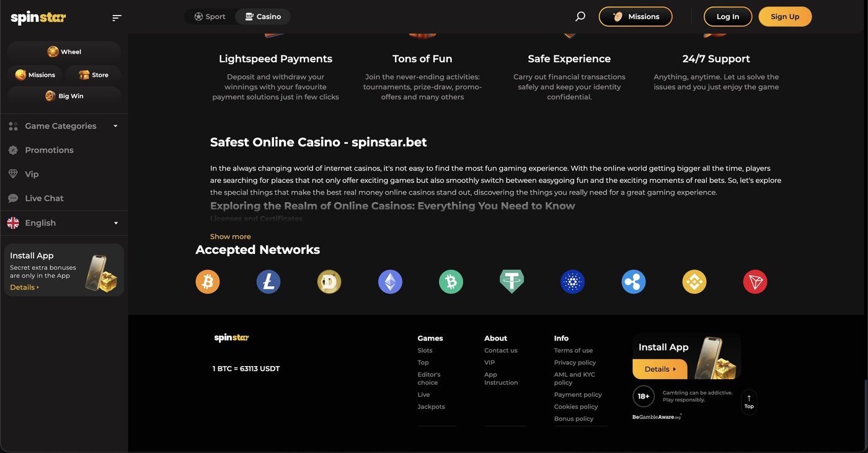
Task: Click the Ethereum network icon
Action: coord(390,282)
